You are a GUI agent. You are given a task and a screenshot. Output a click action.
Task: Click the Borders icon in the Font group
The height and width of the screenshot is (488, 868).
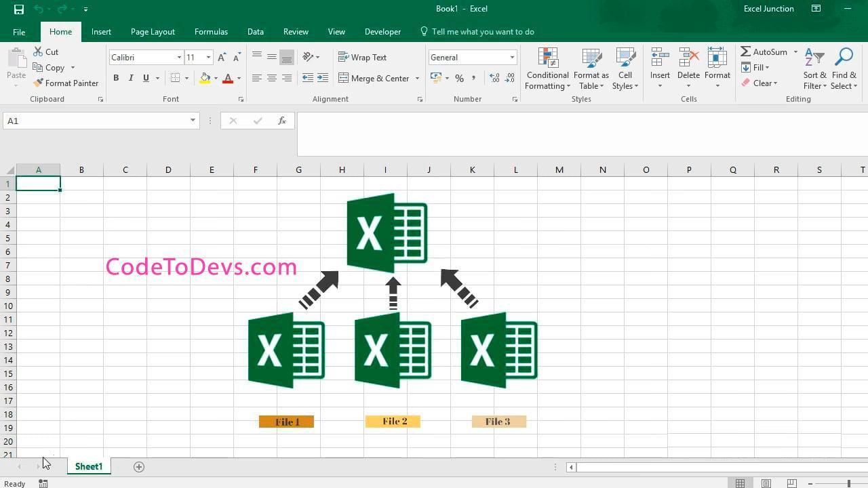175,78
